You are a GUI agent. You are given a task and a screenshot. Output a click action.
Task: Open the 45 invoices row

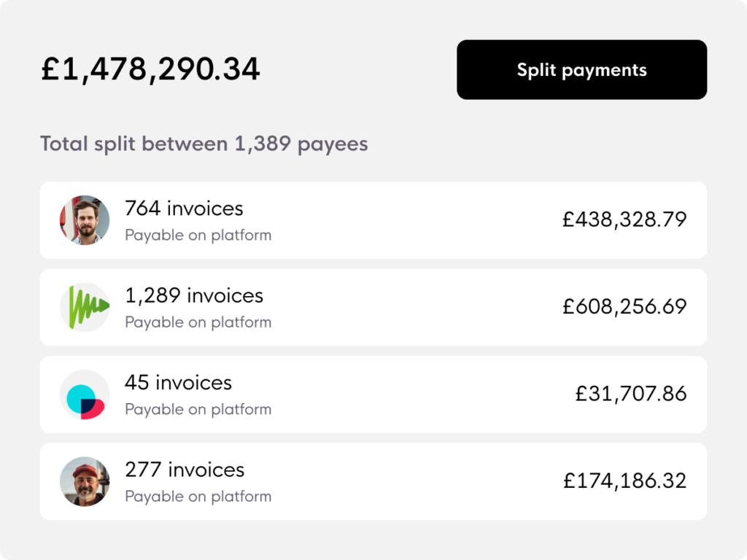pyautogui.click(x=373, y=394)
